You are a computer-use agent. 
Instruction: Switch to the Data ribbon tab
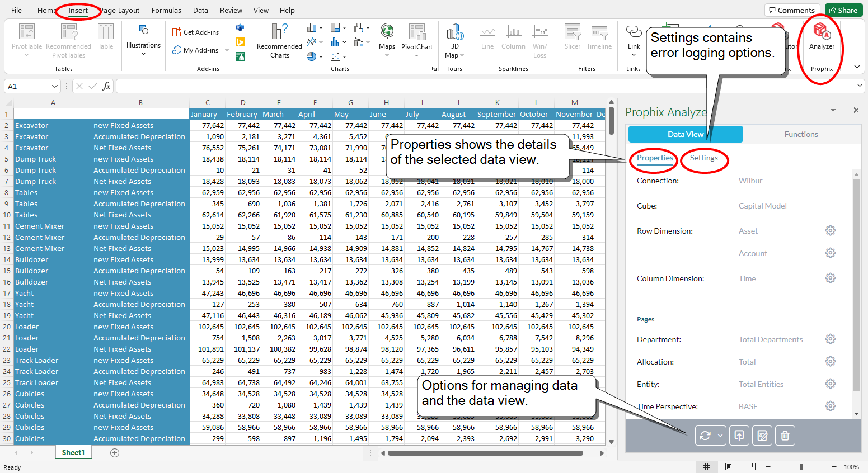click(200, 10)
